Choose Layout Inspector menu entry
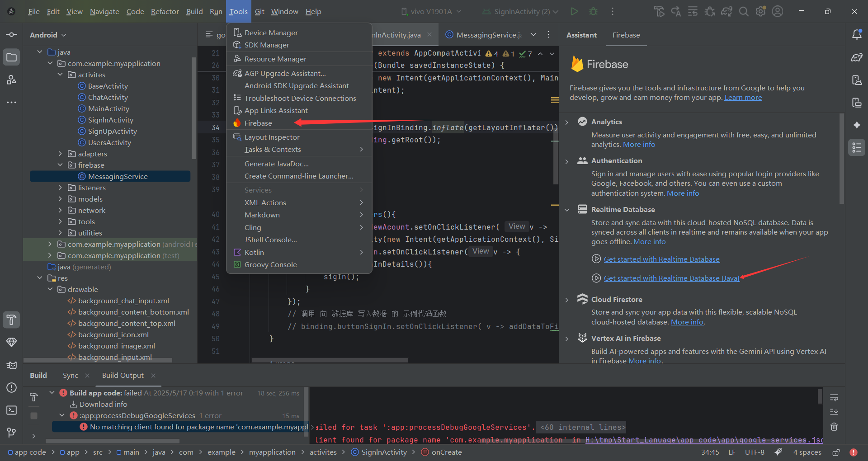This screenshot has height=461, width=868. (x=299, y=137)
